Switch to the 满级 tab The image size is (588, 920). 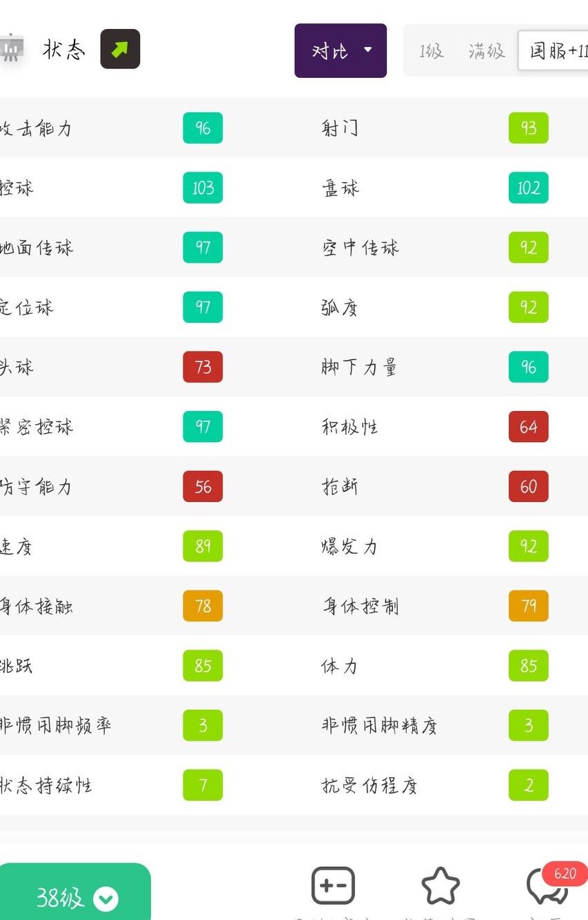[486, 51]
